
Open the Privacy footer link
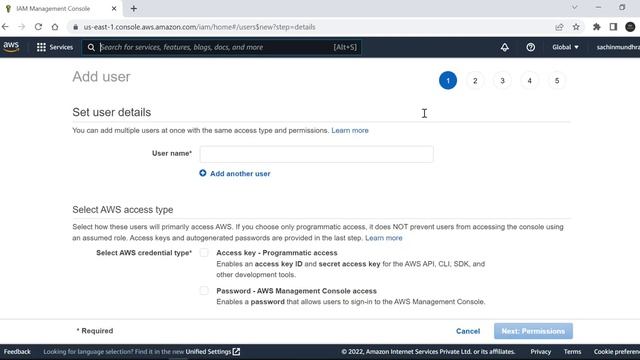click(x=540, y=351)
